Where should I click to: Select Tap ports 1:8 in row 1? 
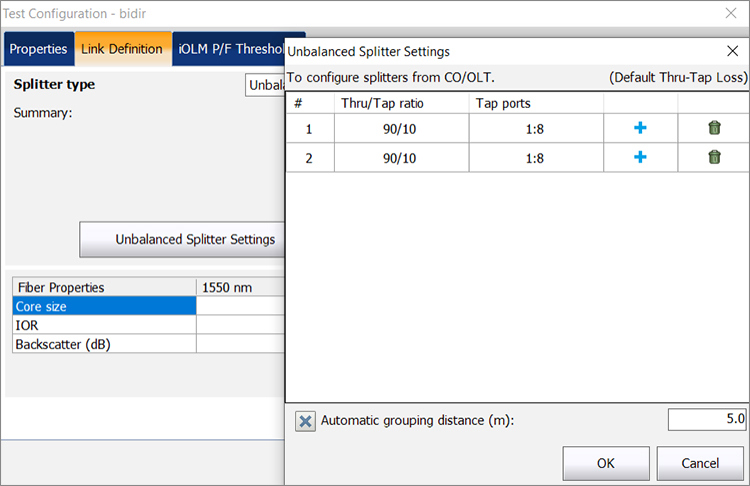click(536, 129)
